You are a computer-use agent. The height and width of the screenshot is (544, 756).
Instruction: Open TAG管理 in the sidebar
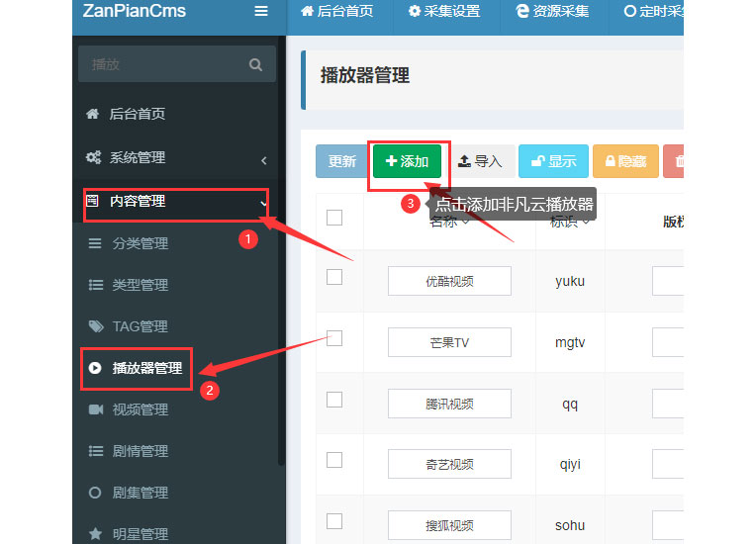[x=139, y=326]
